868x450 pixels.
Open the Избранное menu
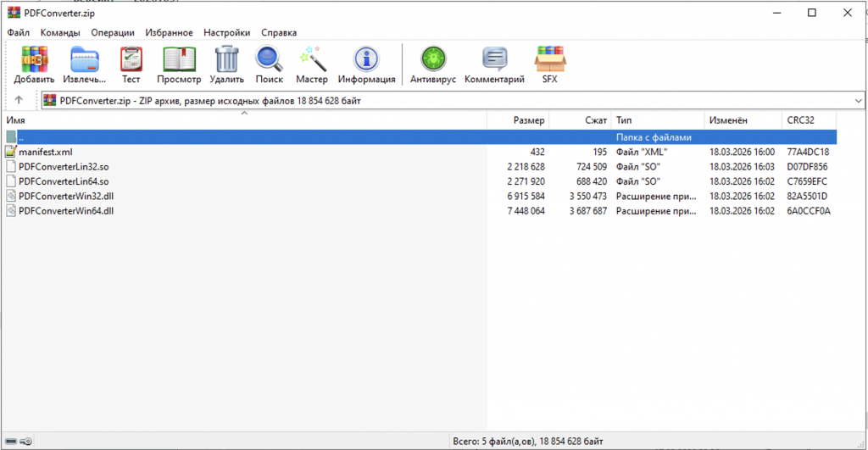[170, 33]
